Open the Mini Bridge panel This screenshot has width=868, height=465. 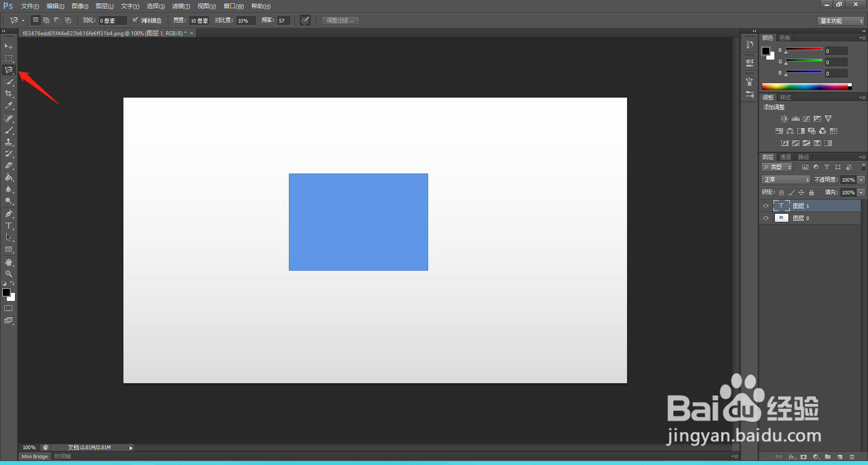pyautogui.click(x=35, y=456)
